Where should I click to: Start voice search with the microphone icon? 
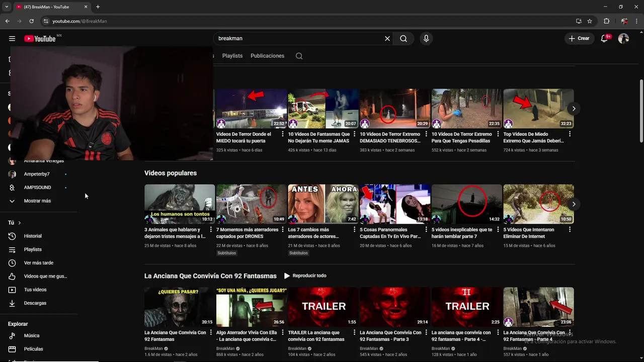426,39
